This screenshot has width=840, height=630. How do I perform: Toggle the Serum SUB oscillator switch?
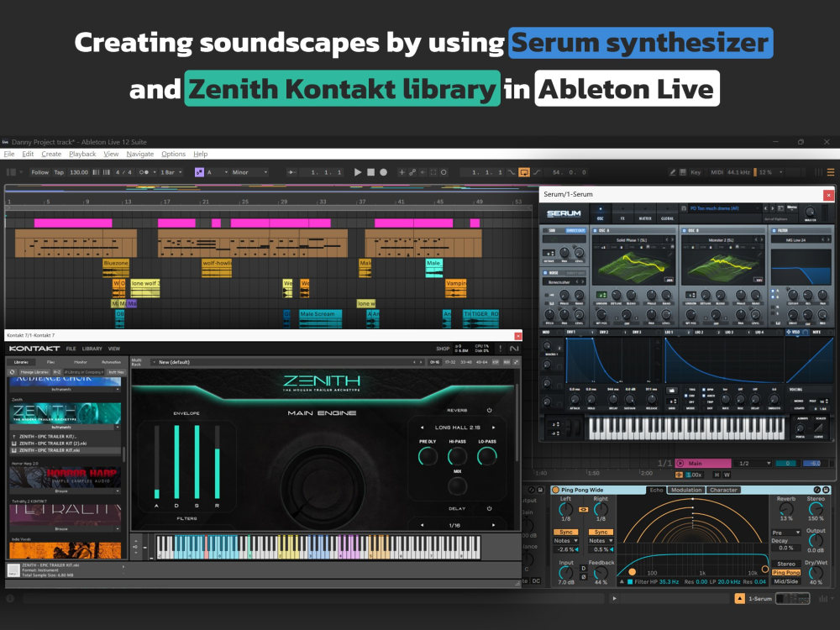[545, 230]
